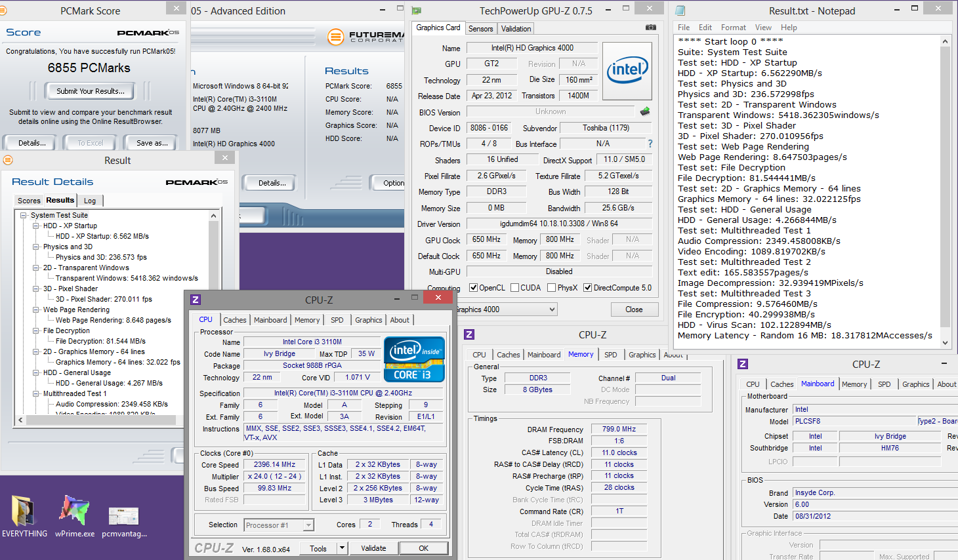Click the Intel logo in GPU-Z
This screenshot has height=560, width=958.
click(x=627, y=71)
